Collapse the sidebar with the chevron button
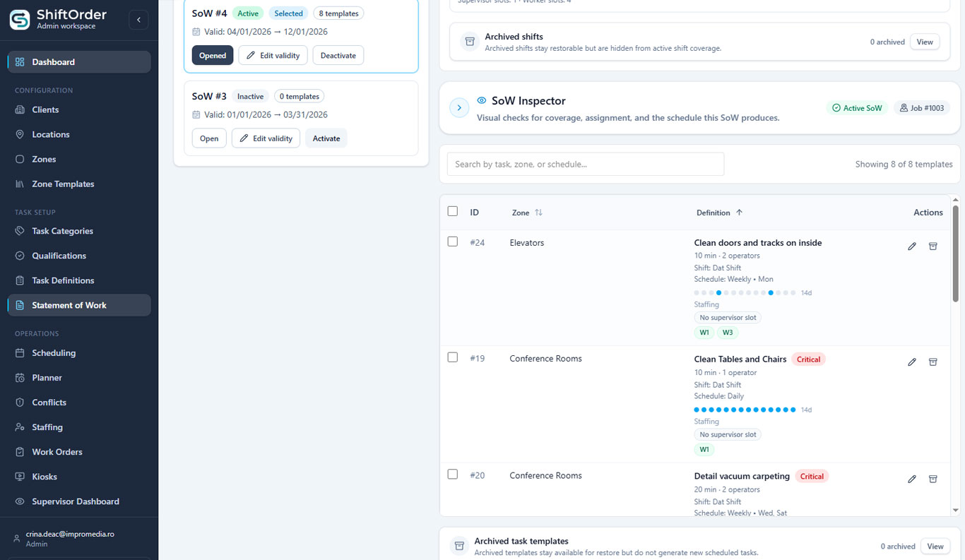 [138, 20]
